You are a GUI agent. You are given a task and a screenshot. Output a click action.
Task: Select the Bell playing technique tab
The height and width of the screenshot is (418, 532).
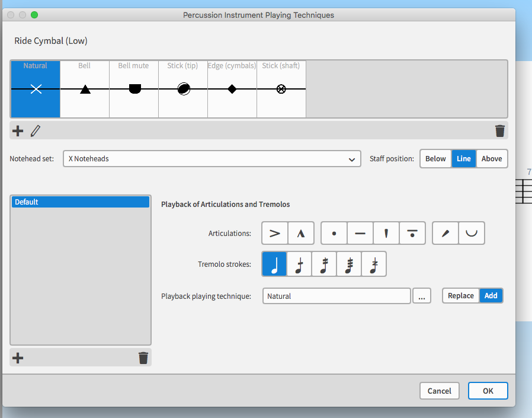coord(84,89)
